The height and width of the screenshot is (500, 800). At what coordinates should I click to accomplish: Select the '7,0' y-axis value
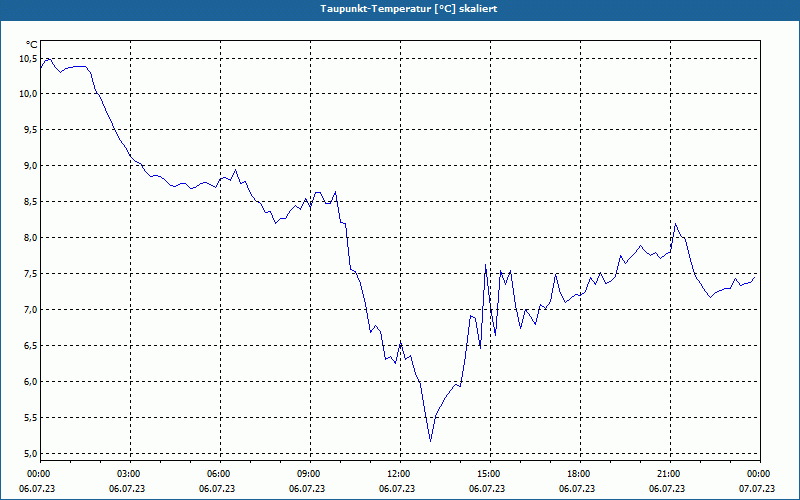tap(30, 310)
